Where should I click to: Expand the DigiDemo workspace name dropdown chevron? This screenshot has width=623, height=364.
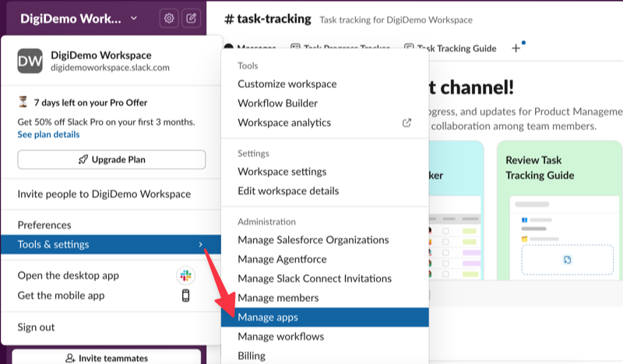pos(134,18)
